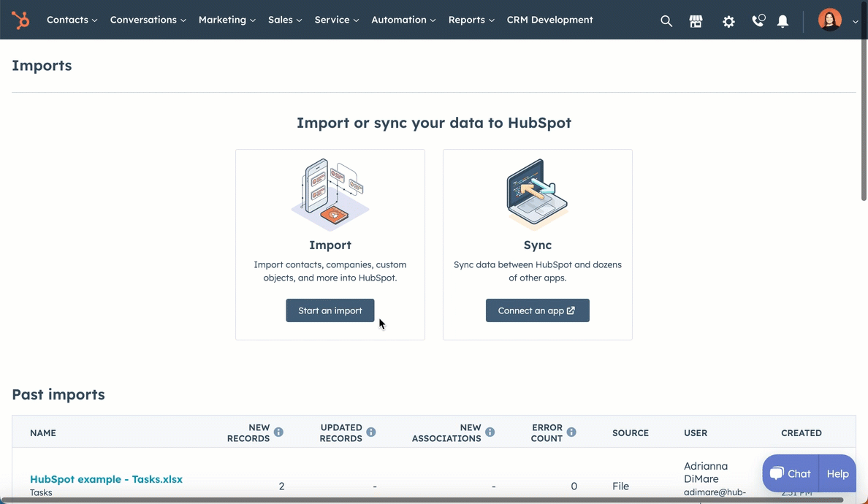Click the horizontal scrollbar at bottom
868x504 pixels.
pos(422,500)
